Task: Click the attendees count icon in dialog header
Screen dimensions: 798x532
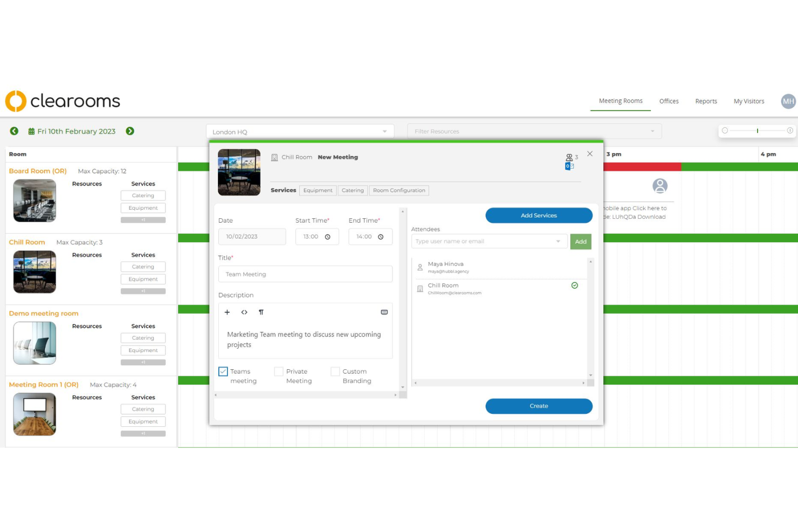Action: (569, 157)
